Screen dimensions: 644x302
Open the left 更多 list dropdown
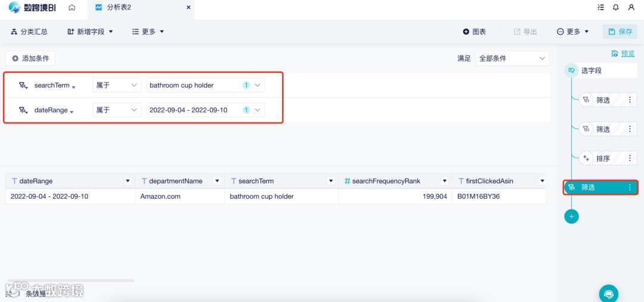pos(148,32)
